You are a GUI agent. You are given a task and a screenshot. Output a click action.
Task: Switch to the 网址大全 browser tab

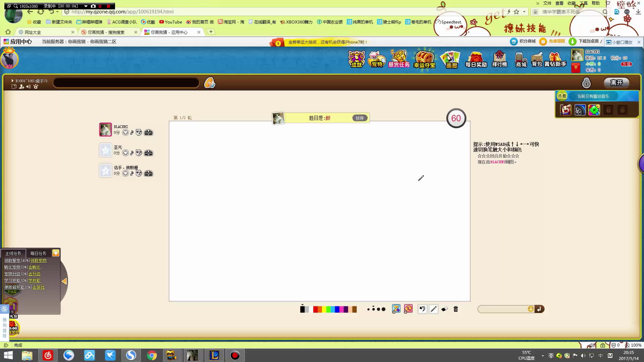coord(47,32)
